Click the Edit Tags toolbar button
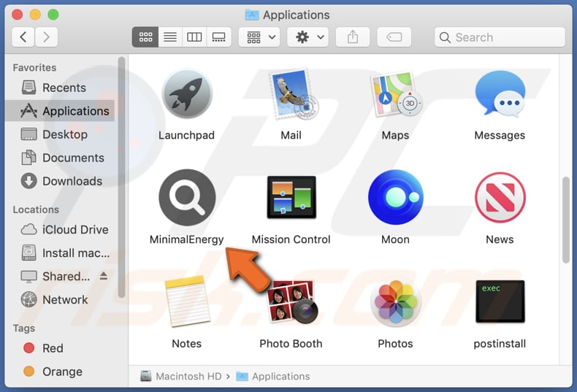This screenshot has height=392, width=577. coord(394,37)
